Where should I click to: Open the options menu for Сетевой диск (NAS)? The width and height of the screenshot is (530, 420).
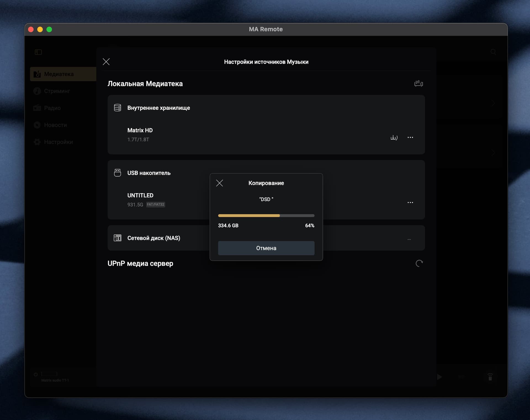pos(409,239)
